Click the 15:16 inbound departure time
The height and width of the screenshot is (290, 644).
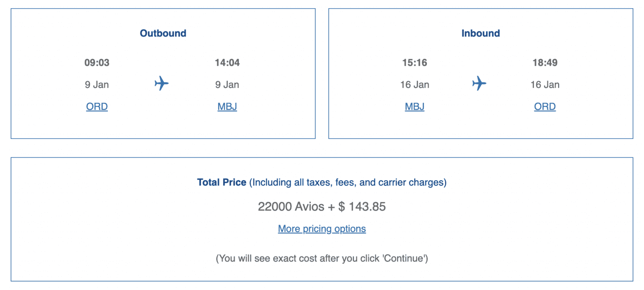click(x=414, y=63)
